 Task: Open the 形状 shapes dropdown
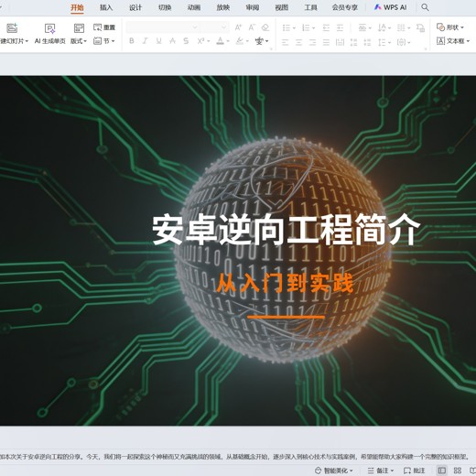tap(450, 27)
